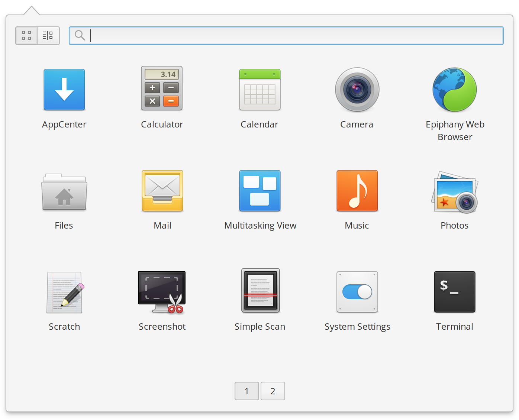Open the Music app
Image resolution: width=519 pixels, height=420 pixels.
click(357, 191)
